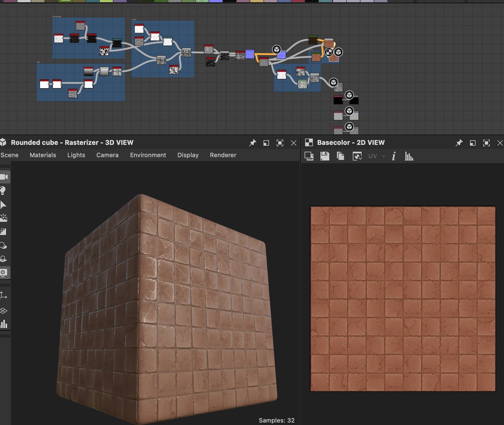504x425 pixels.
Task: Select the camera tool in 3D view sidebar
Action: (4, 177)
